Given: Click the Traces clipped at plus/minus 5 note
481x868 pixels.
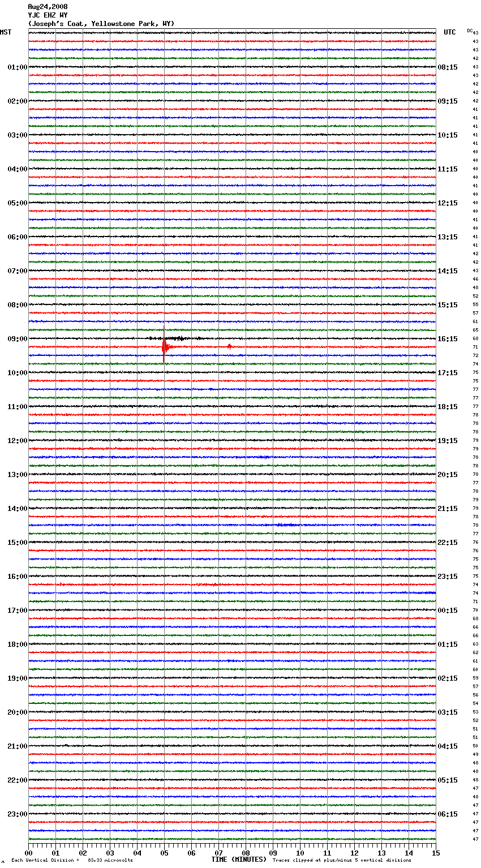Looking at the screenshot, I should click(x=342, y=860).
